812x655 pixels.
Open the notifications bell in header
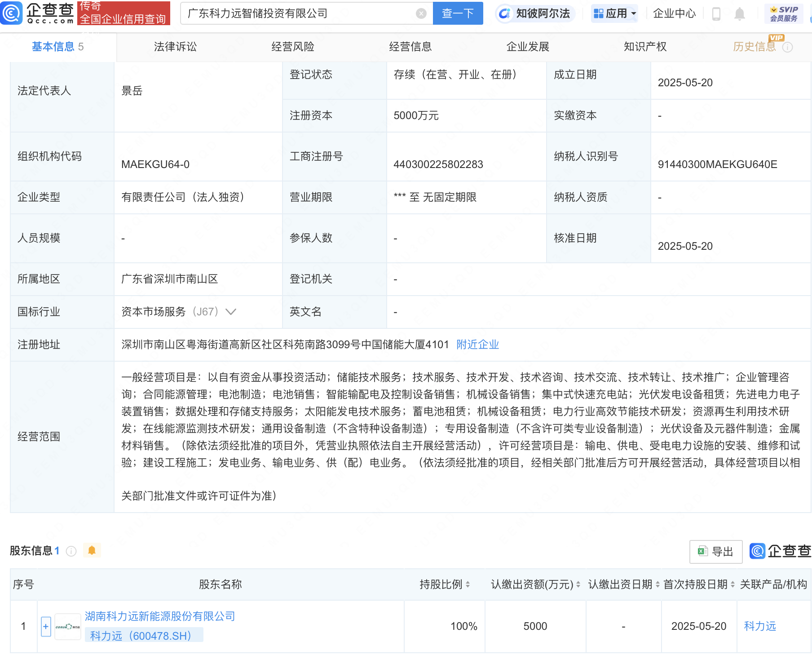(739, 14)
